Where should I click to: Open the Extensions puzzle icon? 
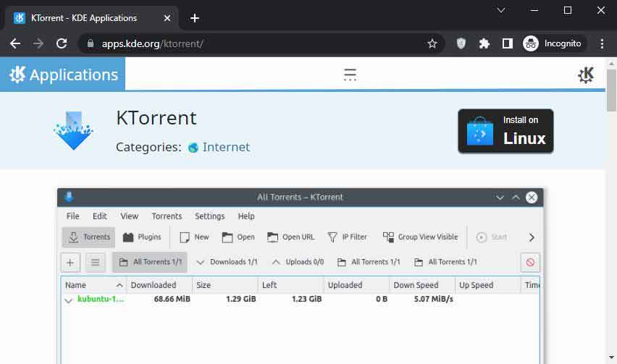tap(484, 43)
